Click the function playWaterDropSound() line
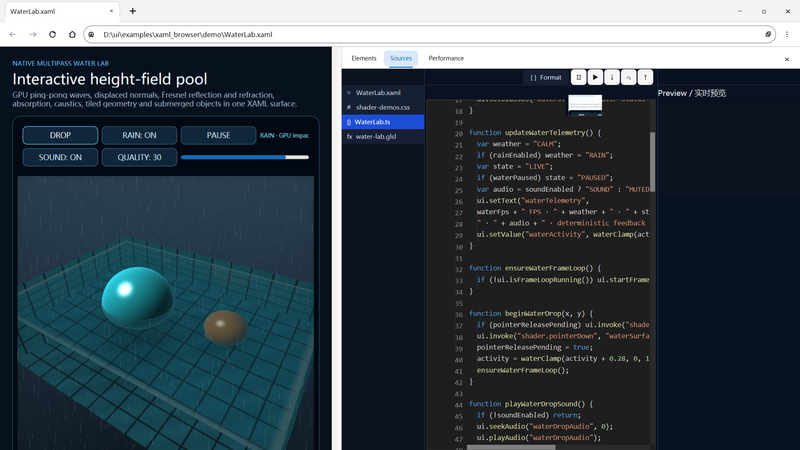 point(531,404)
